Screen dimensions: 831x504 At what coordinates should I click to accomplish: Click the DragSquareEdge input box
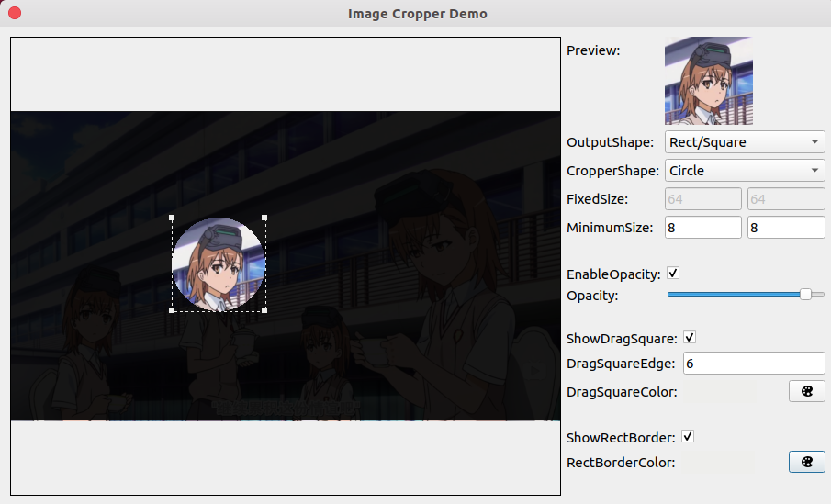[x=753, y=364]
